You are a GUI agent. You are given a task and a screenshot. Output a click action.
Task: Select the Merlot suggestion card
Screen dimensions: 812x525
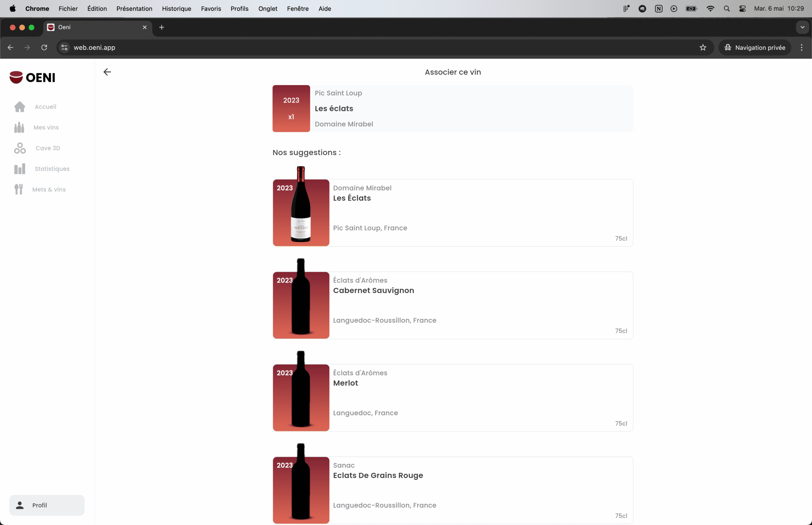[x=453, y=398]
